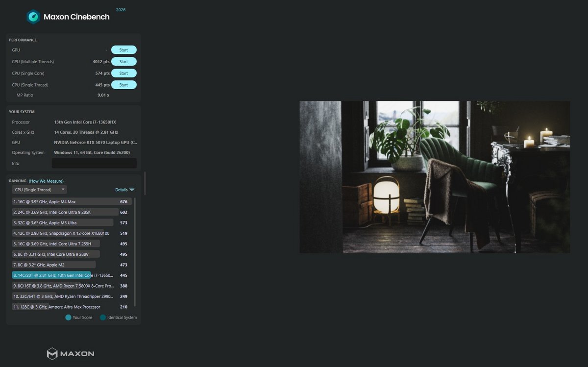Select the Apple M4 Max ranking row

pos(72,202)
